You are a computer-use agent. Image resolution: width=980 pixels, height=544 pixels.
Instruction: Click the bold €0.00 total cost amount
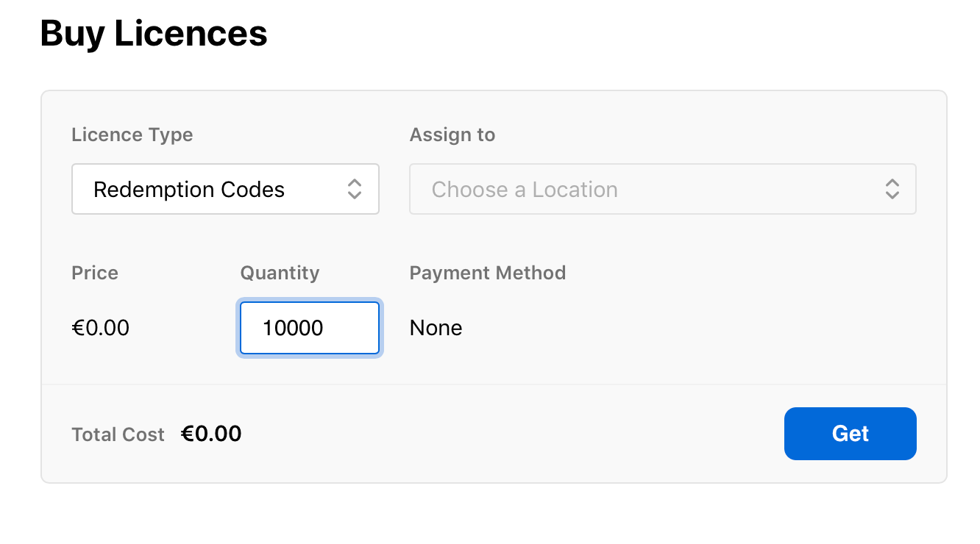pos(211,434)
